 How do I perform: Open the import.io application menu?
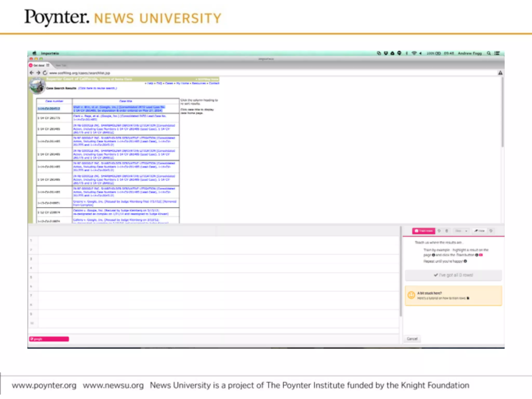click(50, 53)
